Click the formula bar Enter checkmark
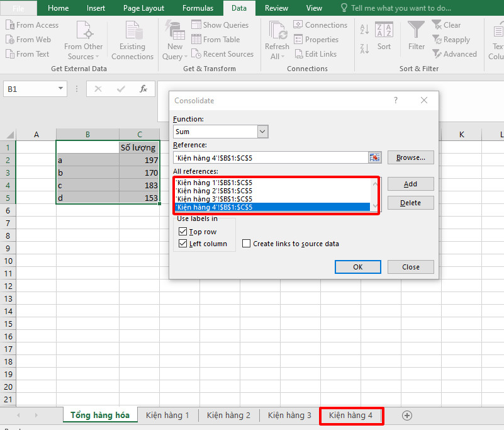 pyautogui.click(x=121, y=89)
